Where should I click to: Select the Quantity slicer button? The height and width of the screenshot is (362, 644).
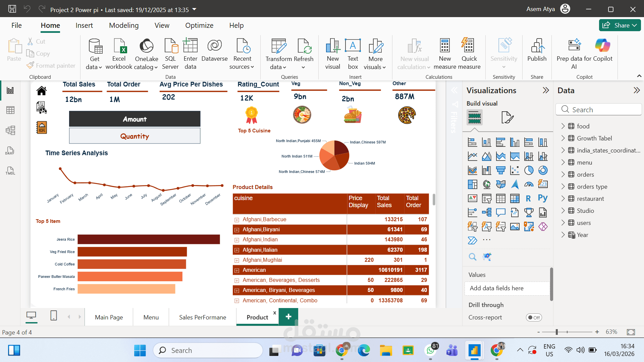(135, 136)
